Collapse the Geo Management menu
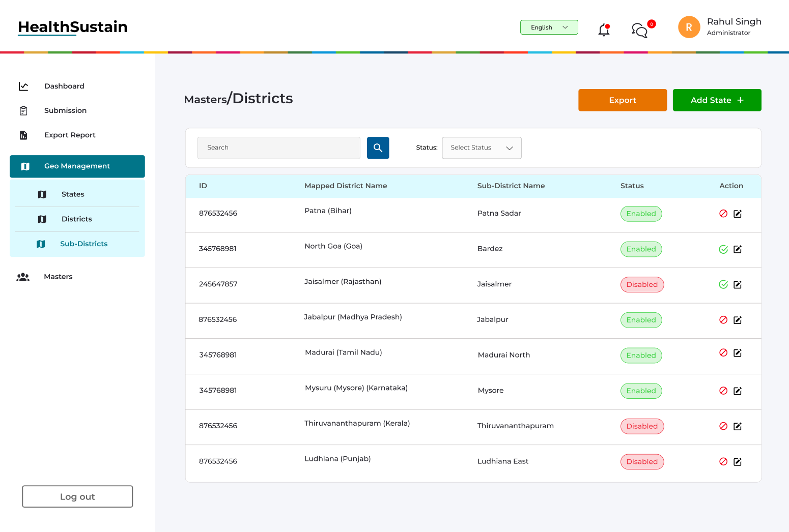The height and width of the screenshot is (532, 789). coord(77,166)
